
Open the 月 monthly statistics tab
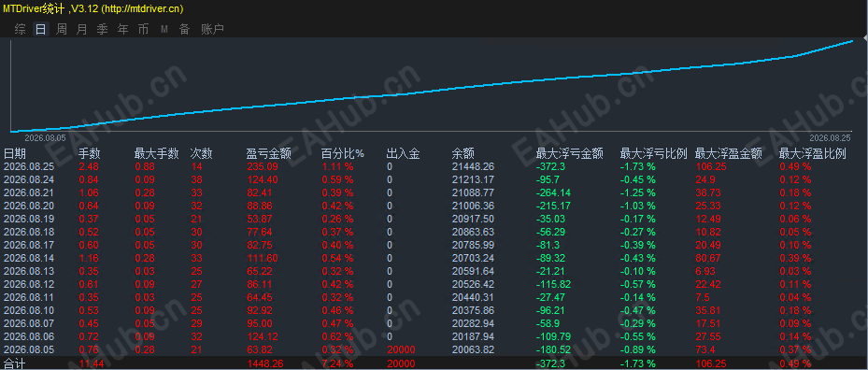click(x=82, y=29)
